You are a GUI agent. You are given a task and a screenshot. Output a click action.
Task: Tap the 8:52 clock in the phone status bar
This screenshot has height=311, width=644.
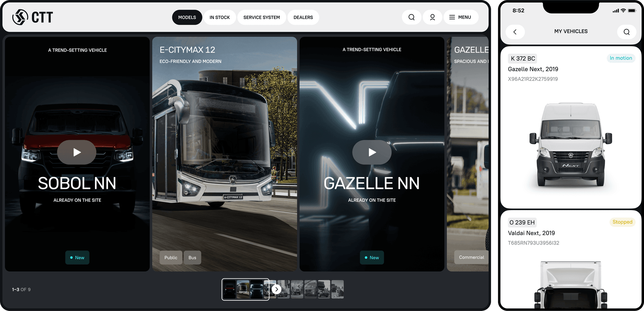[518, 11]
